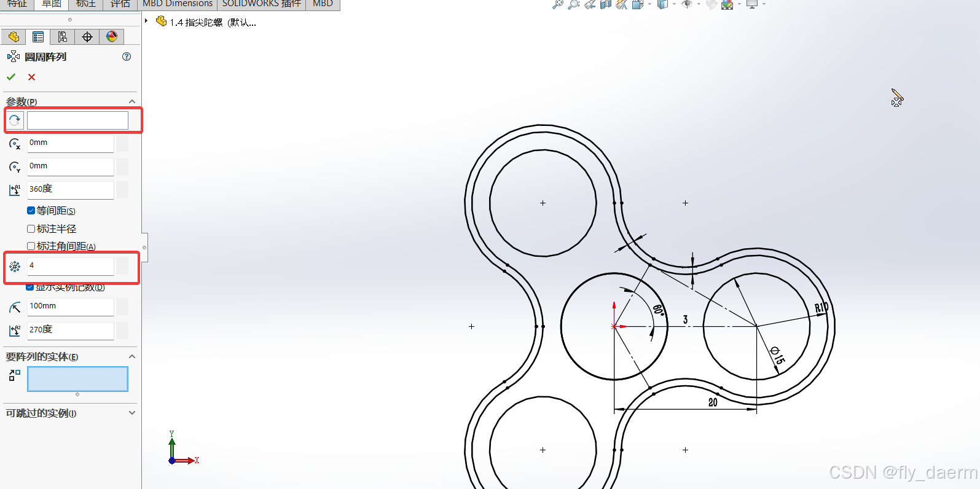This screenshot has width=980, height=489.
Task: Switch to SOLIDWORKS 插件 tab
Action: point(262,4)
